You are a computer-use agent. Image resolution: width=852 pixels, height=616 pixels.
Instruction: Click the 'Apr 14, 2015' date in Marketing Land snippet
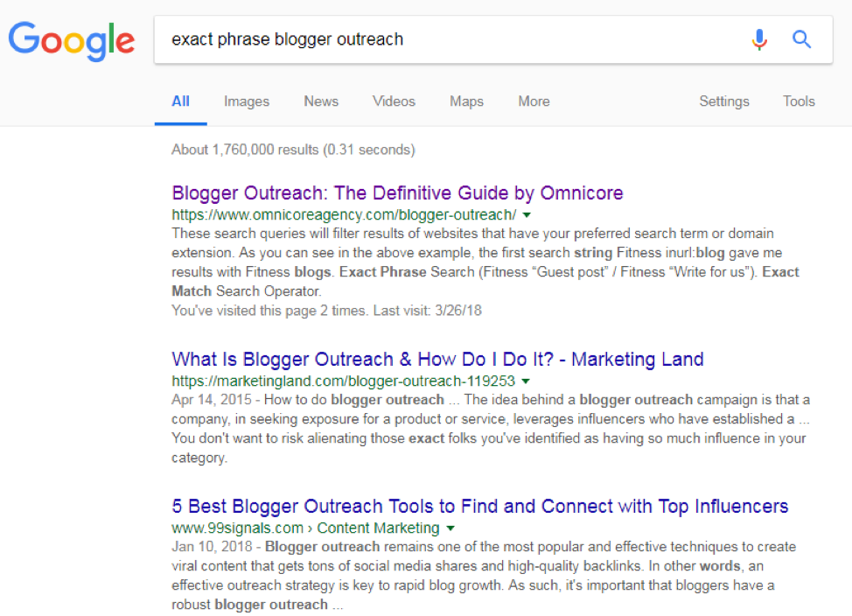pyautogui.click(x=212, y=400)
